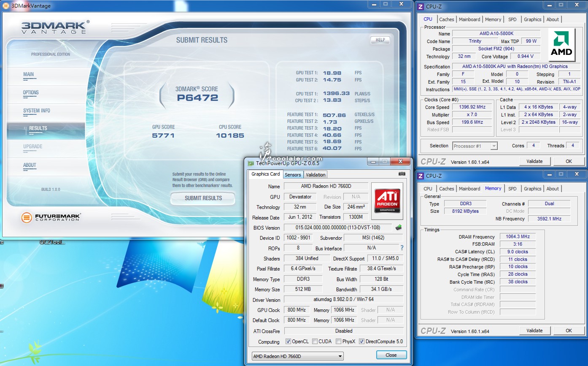Select SYSTEM INFO in the 3DMark sidebar
This screenshot has width=588, height=366.
(x=37, y=111)
